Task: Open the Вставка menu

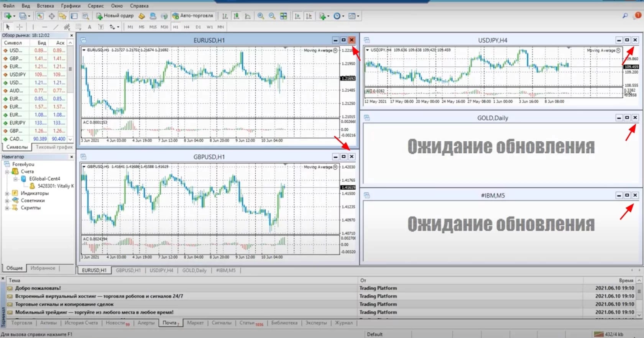Action: (45, 6)
